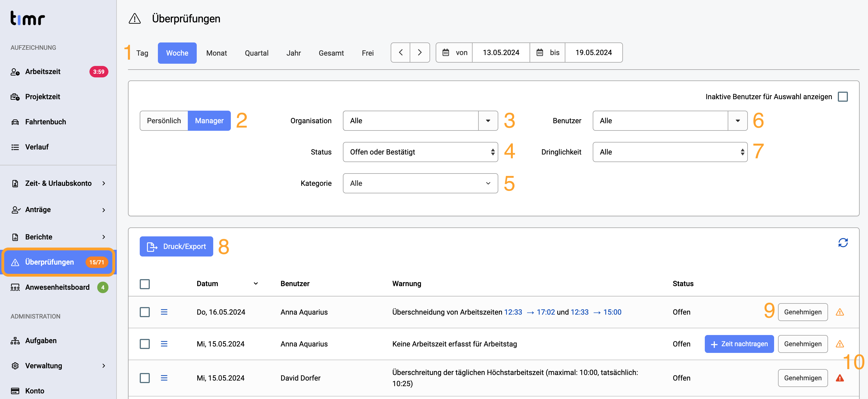Select the Tag period tab

(x=142, y=53)
